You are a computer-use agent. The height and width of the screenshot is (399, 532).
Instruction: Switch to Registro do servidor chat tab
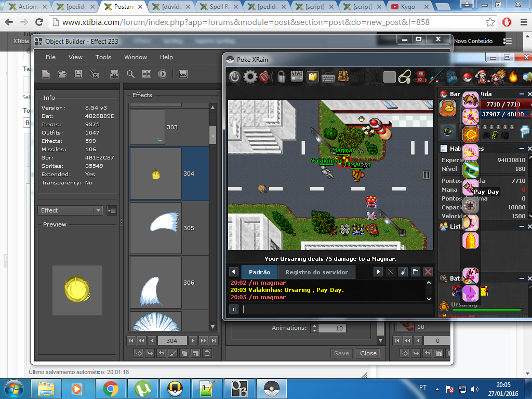[x=316, y=272]
